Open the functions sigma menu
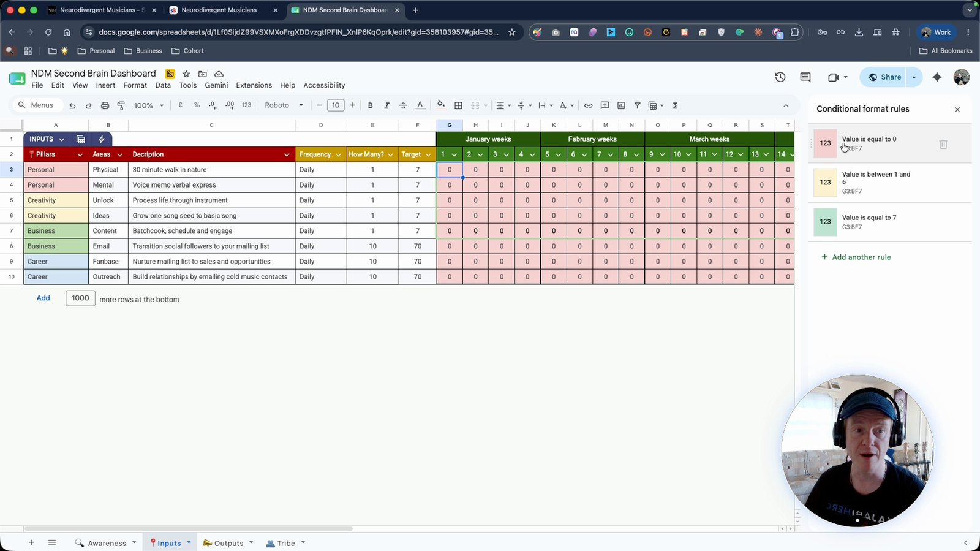This screenshot has width=980, height=551. click(x=675, y=105)
